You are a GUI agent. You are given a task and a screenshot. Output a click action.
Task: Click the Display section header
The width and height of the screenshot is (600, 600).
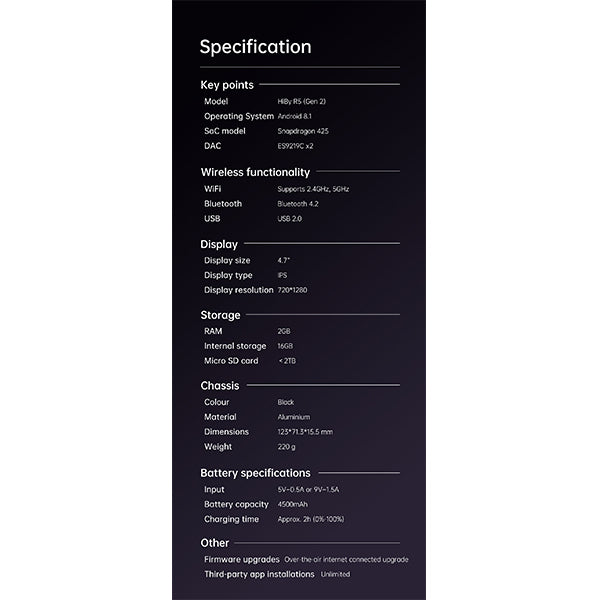219,244
